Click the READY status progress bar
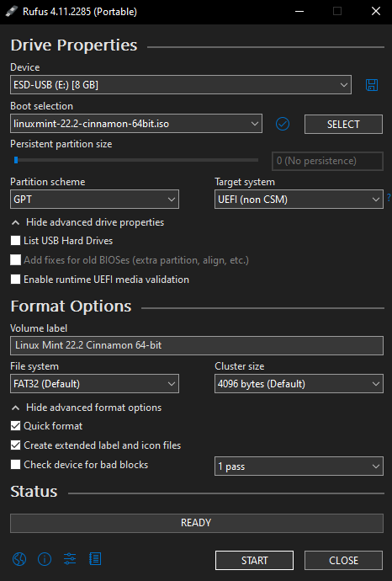 [197, 523]
